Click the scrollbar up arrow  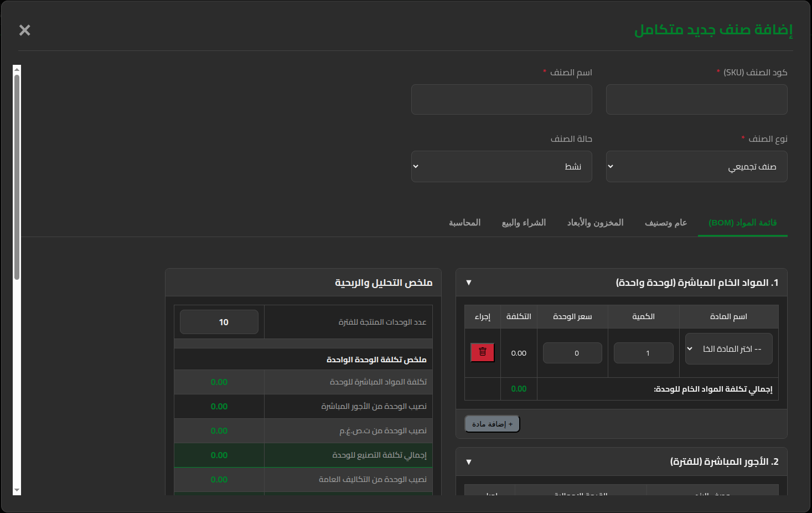pos(17,69)
